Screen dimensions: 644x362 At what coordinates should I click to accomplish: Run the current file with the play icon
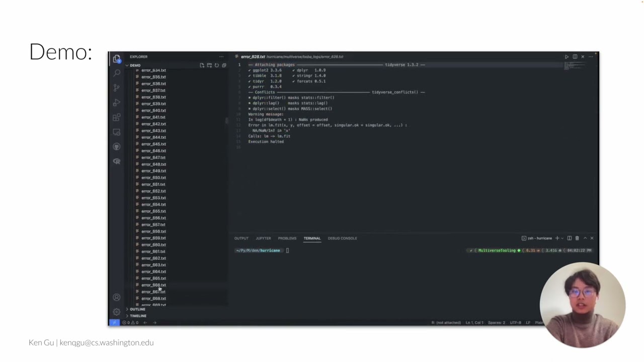(567, 57)
